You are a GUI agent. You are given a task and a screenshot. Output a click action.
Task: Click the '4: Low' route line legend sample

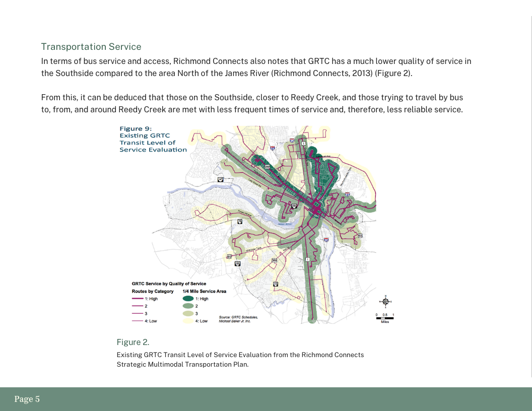pos(138,321)
